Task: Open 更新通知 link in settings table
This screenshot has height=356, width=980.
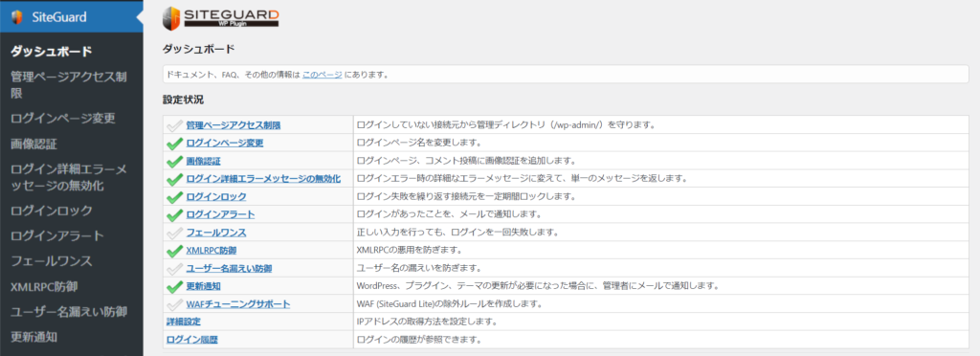Action: point(203,287)
